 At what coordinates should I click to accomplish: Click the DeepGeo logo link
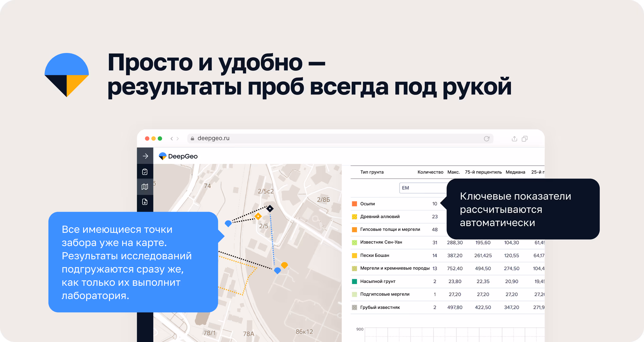click(178, 156)
